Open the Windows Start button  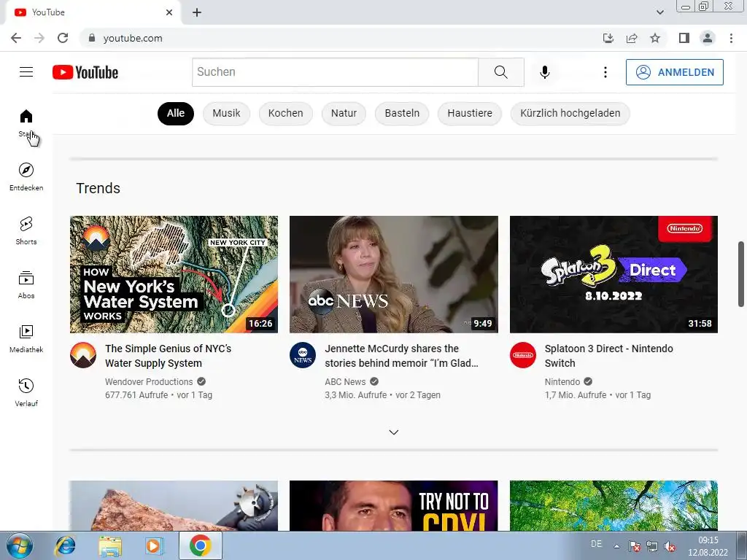click(x=20, y=545)
